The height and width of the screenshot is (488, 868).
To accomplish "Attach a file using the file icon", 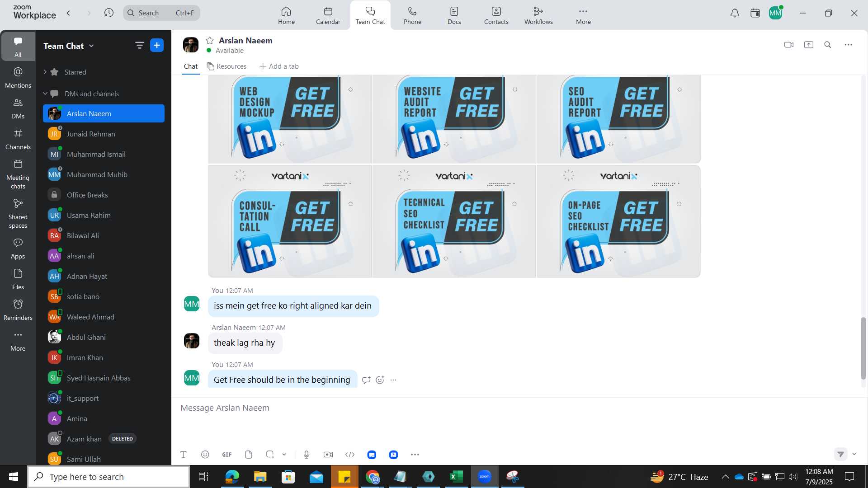I will tap(249, 455).
